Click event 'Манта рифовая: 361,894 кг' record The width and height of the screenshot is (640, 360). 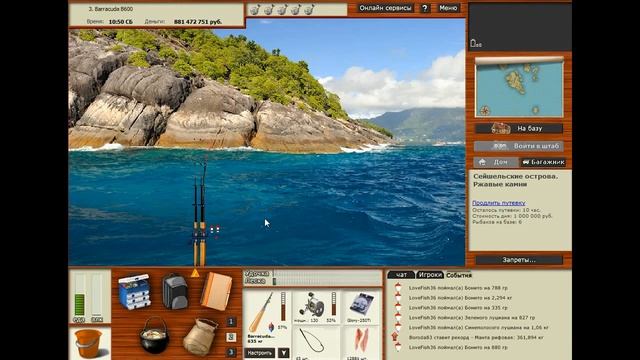point(476,338)
